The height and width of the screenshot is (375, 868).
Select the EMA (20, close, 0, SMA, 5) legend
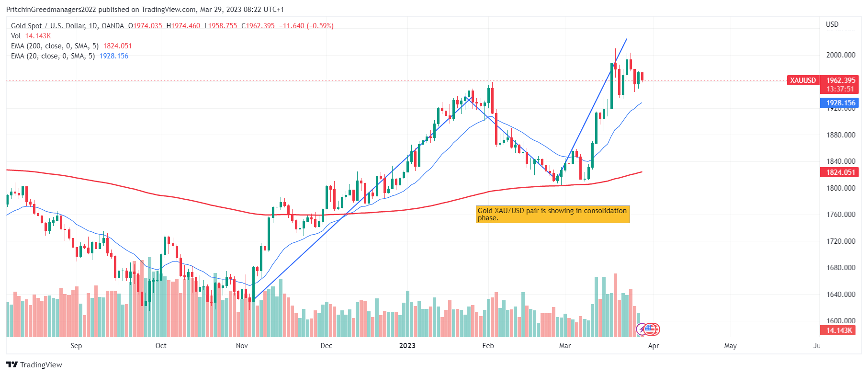point(53,56)
